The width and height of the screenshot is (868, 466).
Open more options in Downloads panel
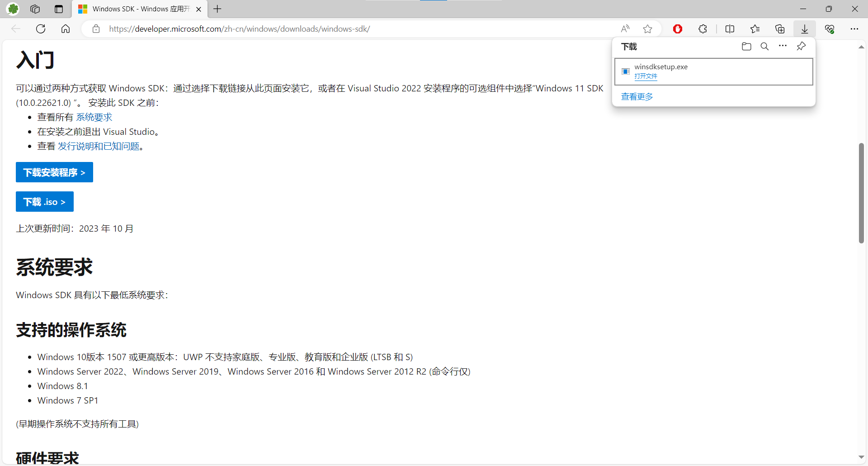[x=783, y=46]
